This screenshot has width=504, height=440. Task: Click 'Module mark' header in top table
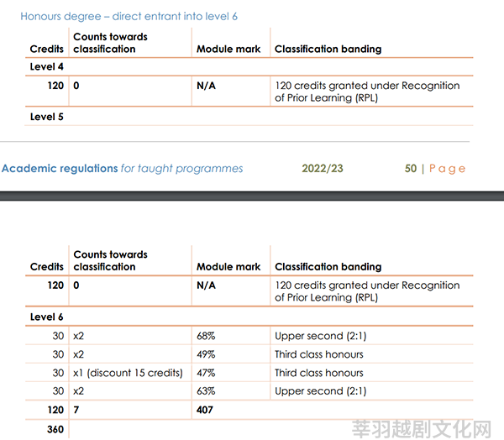pos(228,50)
